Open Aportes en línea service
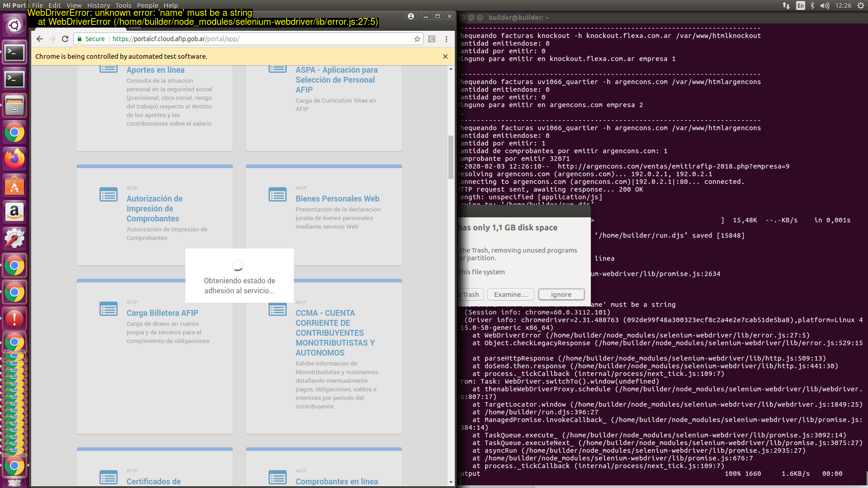 (x=156, y=70)
